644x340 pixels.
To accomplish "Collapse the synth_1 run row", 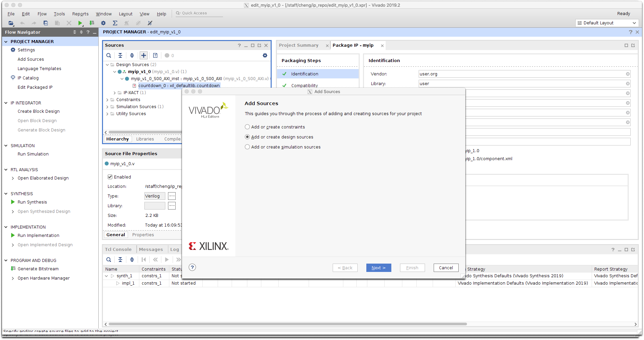I will click(x=107, y=276).
